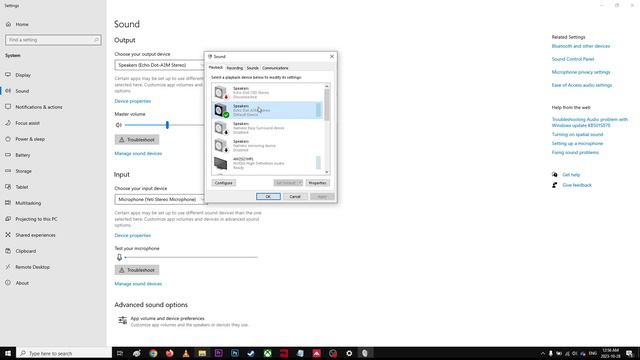Open Ease of Access audio settings

[582, 85]
